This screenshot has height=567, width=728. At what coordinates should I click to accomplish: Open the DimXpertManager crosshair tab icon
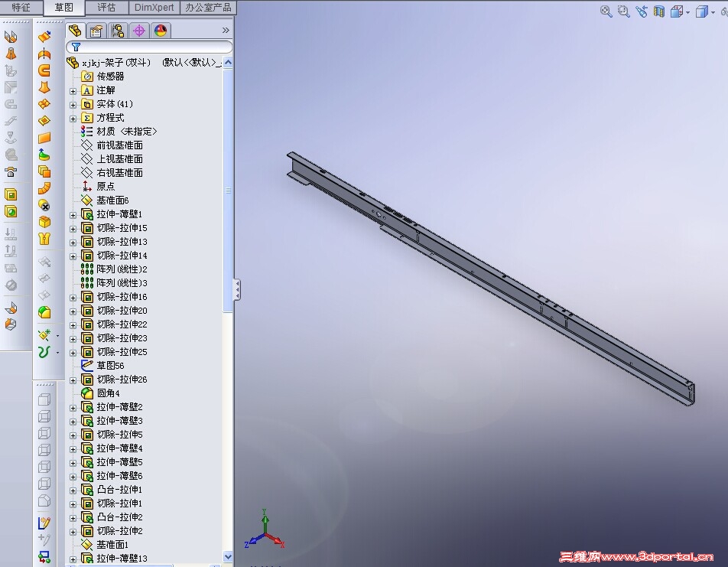coord(139,31)
